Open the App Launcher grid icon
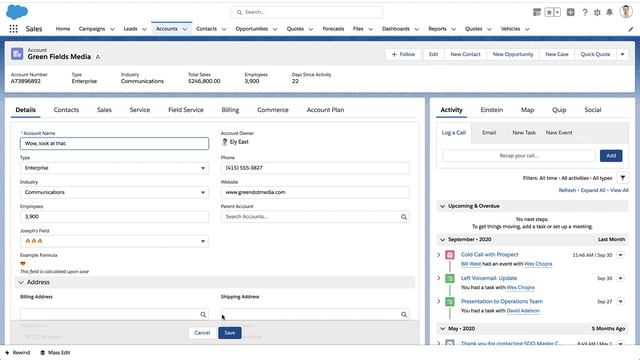Viewport: 640px width, 360px height. click(x=13, y=29)
